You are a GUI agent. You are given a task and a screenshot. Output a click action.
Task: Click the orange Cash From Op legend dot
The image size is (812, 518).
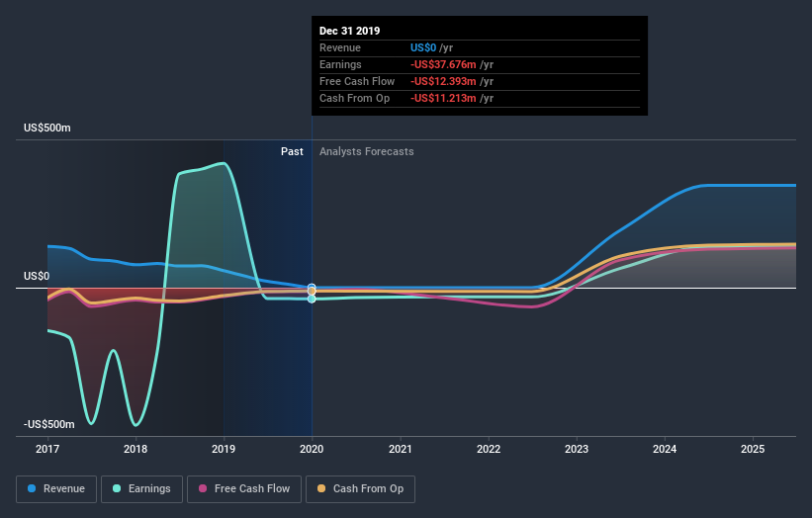point(321,488)
